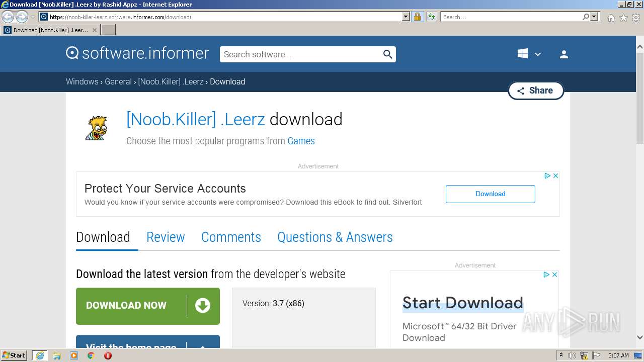This screenshot has width=644, height=362.
Task: Click the Action Center flag tray icon
Action: [596, 355]
